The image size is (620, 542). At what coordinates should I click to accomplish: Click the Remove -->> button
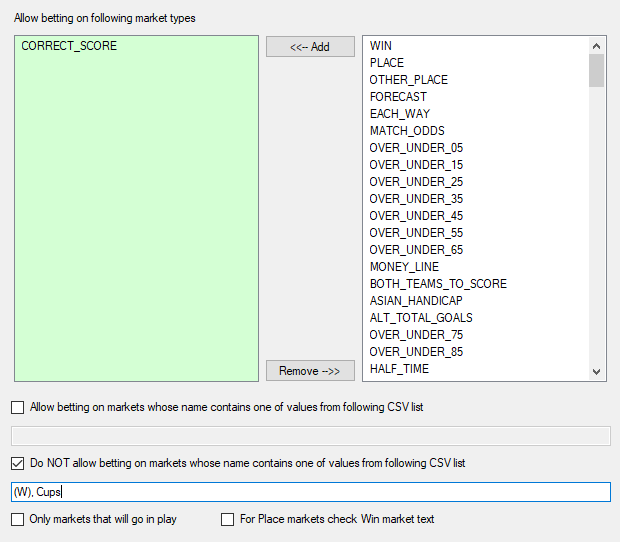310,370
